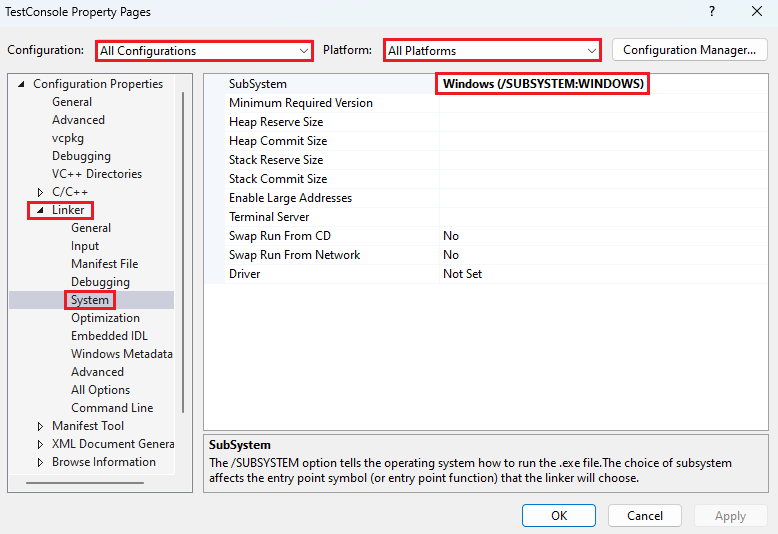Click the Configuration Manager button
Image resolution: width=778 pixels, height=534 pixels.
pos(690,50)
